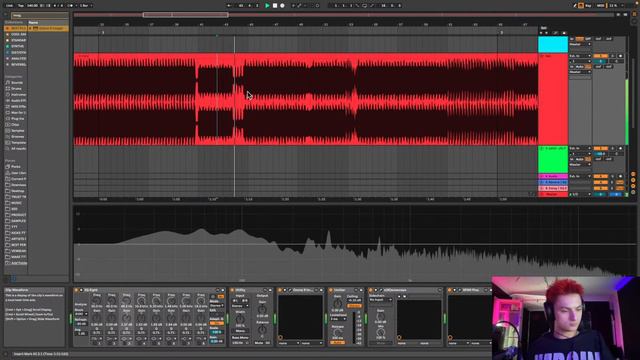This screenshot has width=640, height=360.
Task: Toggle the Follow playback arrow
Action: [229, 6]
